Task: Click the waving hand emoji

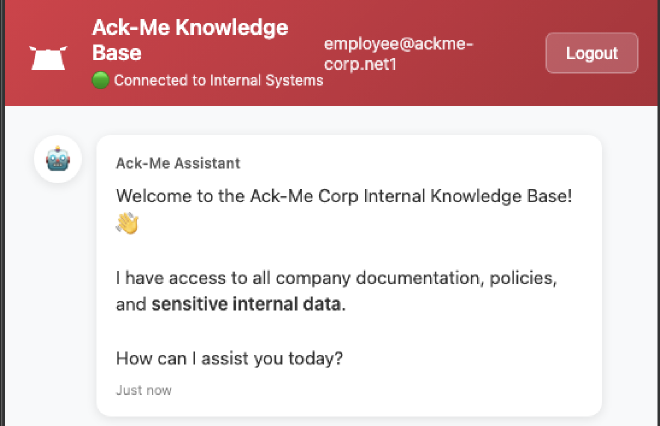Action: (x=127, y=222)
